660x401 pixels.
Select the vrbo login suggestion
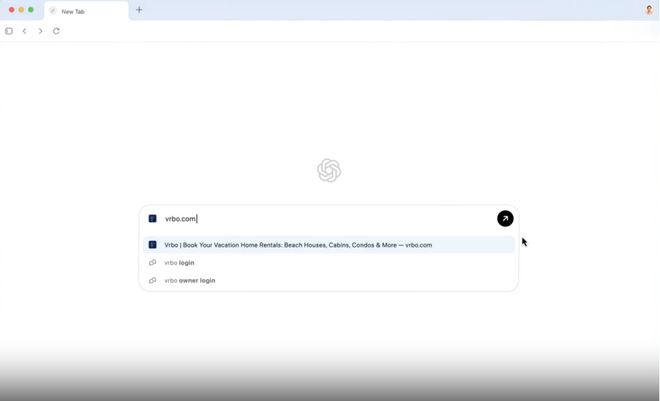pyautogui.click(x=329, y=263)
